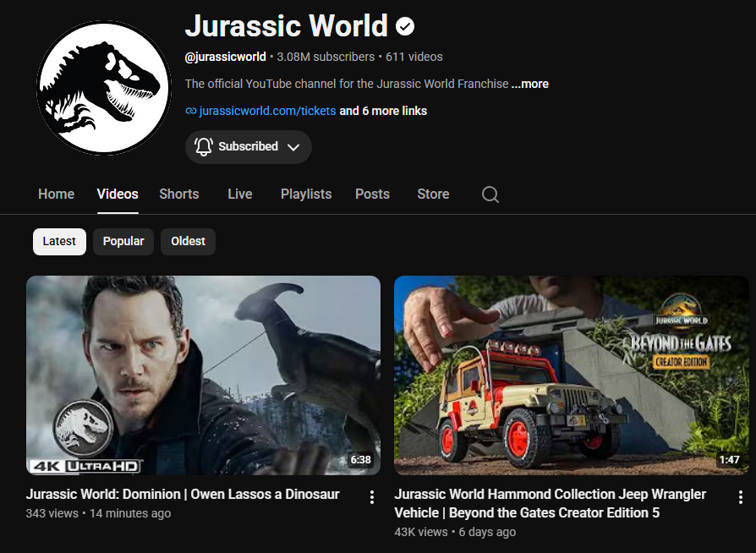Image resolution: width=756 pixels, height=553 pixels.
Task: Go to the Live tab
Action: tap(239, 194)
